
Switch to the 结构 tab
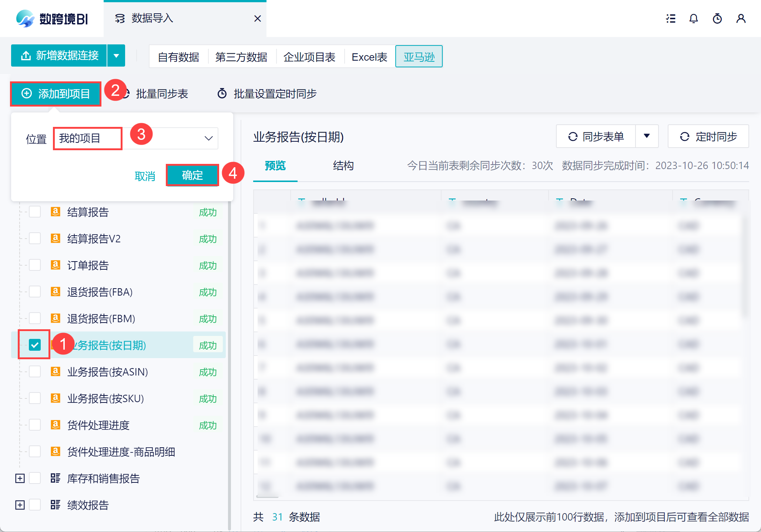pyautogui.click(x=343, y=165)
